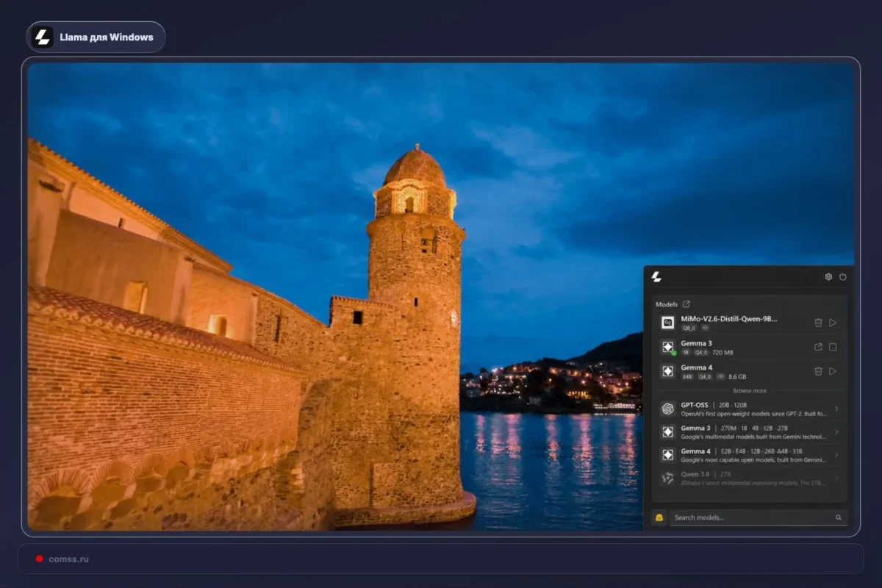The image size is (882, 588).
Task: Click the red dot beside comss.ru
Action: pos(39,559)
